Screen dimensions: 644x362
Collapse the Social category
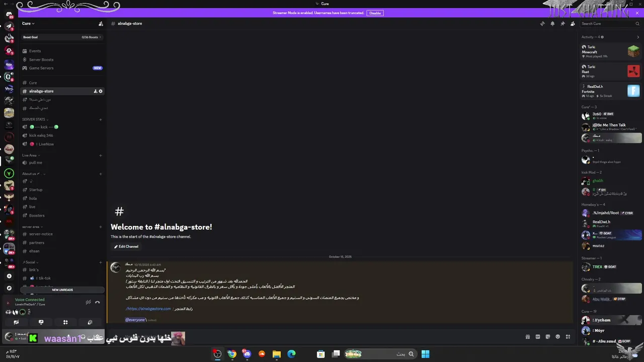[30, 262]
